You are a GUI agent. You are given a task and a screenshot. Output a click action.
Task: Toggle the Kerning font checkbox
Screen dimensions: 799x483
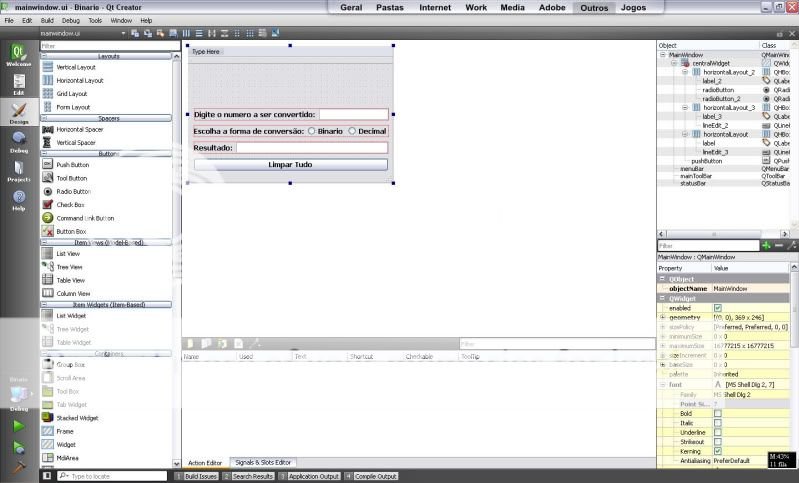(x=717, y=452)
